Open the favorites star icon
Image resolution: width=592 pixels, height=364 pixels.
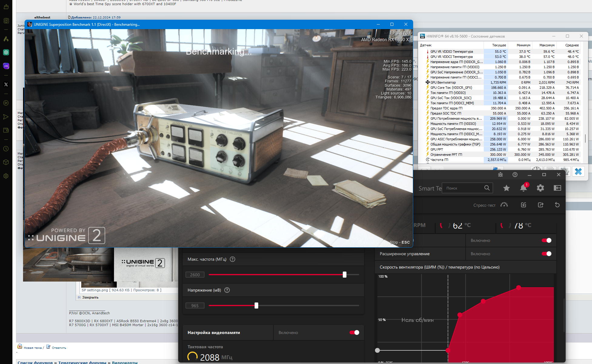pyautogui.click(x=506, y=188)
